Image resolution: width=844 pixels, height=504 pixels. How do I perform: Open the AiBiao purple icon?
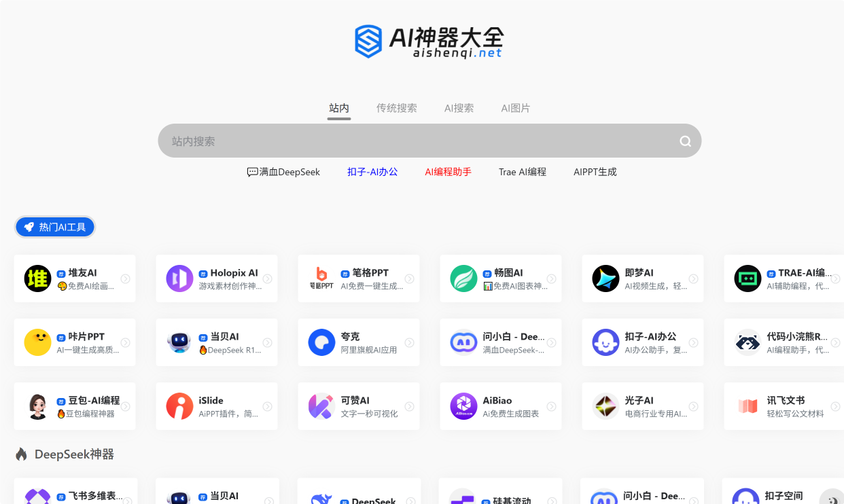click(x=464, y=406)
